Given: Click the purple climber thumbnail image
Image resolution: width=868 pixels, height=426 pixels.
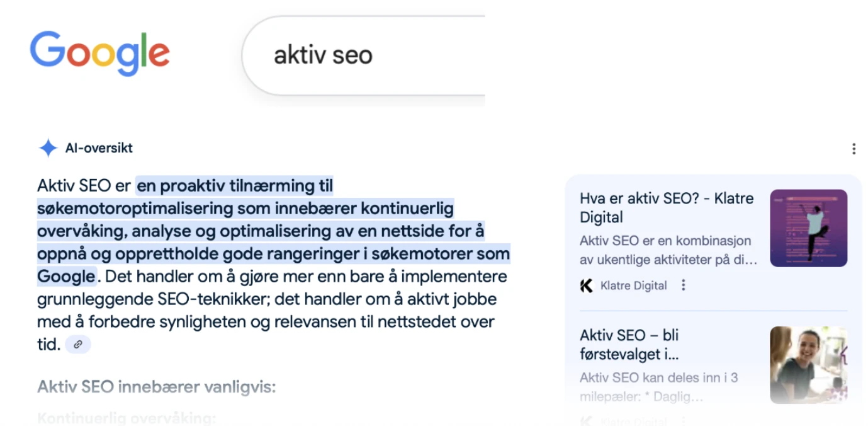Looking at the screenshot, I should pos(808,228).
